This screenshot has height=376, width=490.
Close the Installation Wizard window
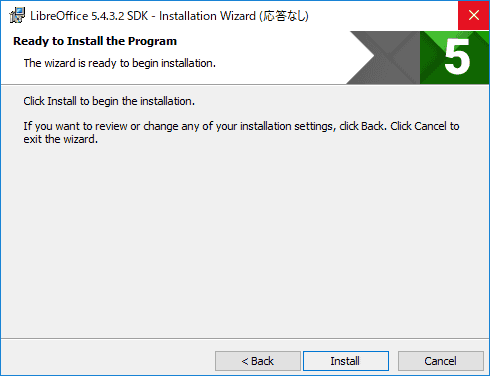(474, 15)
